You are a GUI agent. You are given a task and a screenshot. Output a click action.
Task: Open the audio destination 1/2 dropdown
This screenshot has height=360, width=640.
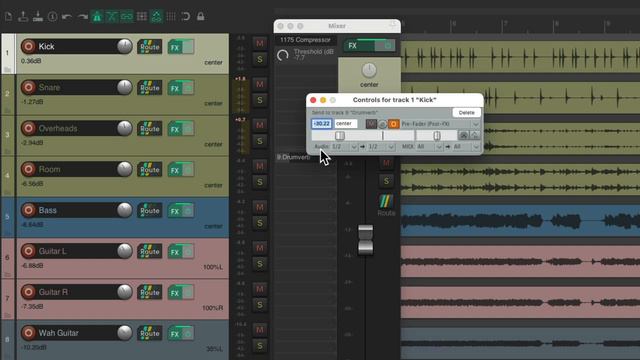(x=381, y=147)
